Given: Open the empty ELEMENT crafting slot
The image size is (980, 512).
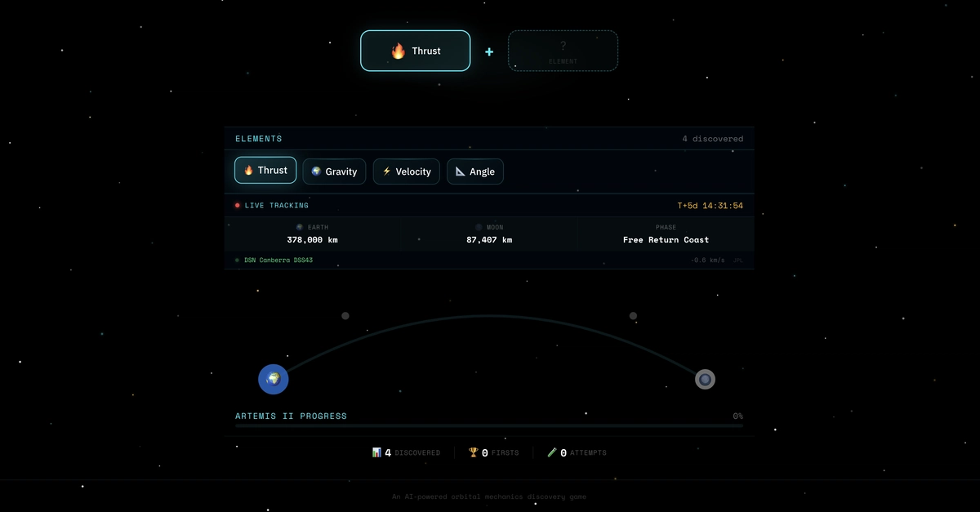Looking at the screenshot, I should point(563,50).
